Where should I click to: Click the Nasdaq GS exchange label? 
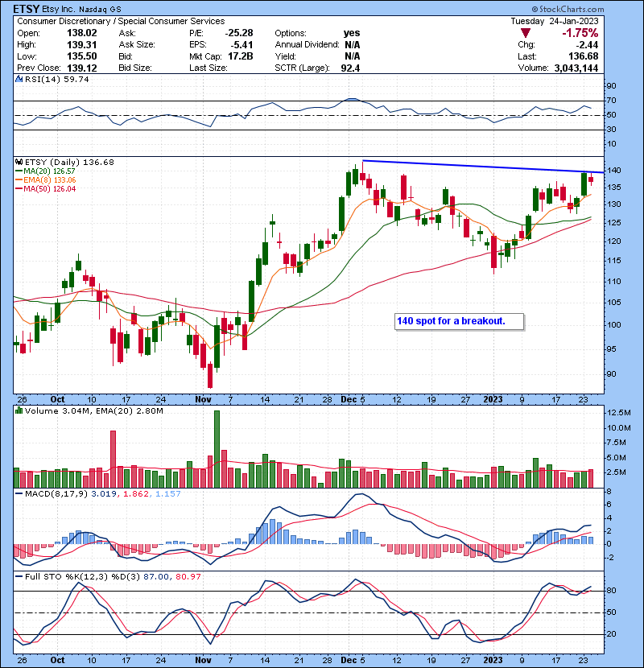click(101, 10)
